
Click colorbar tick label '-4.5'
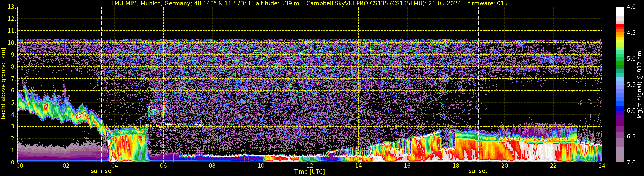(630, 33)
